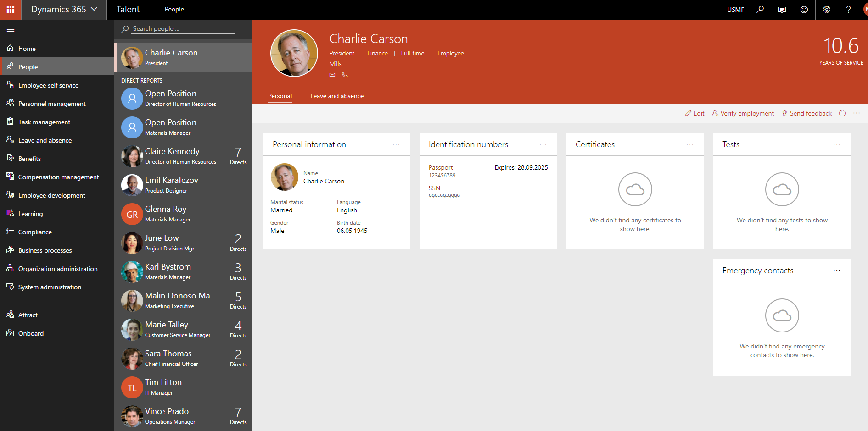The width and height of the screenshot is (868, 431).
Task: Click the Learning sidebar icon
Action: [10, 213]
